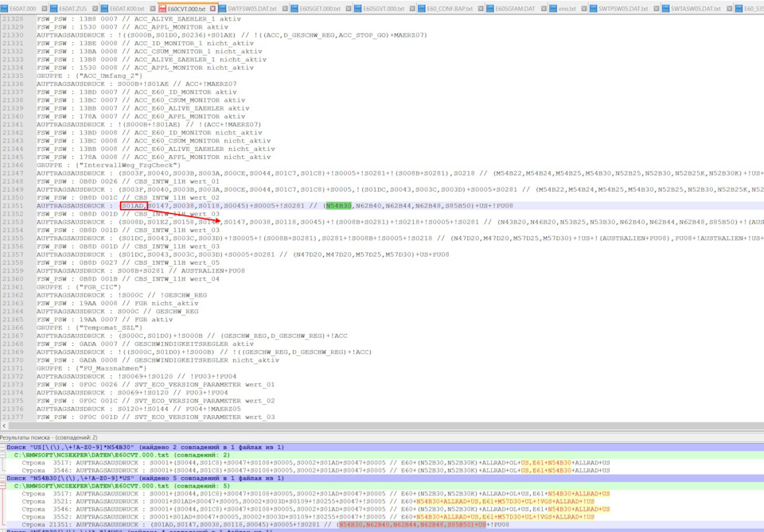Switch to the SWTPSW05.DAT.txt tab
The image size is (764, 532).
(x=623, y=9)
